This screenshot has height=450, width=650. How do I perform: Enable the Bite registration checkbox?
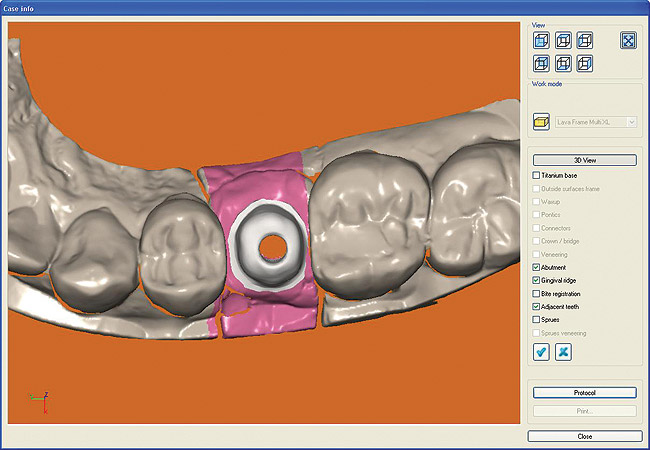[537, 294]
